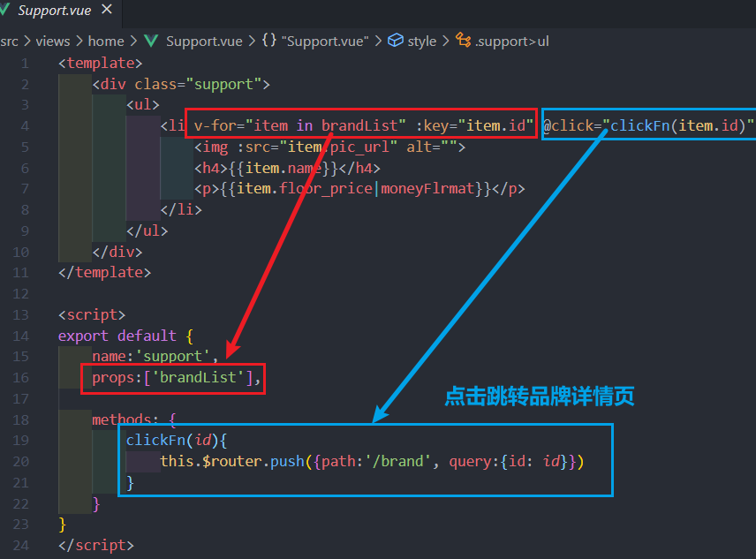Click the {{item.name}} h4 line

coord(287,168)
